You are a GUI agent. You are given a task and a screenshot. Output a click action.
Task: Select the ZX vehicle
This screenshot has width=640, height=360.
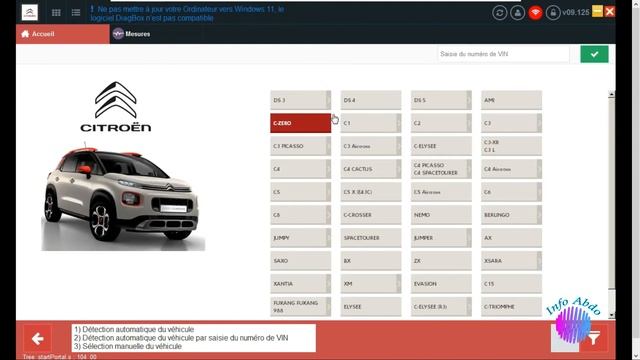click(441, 260)
